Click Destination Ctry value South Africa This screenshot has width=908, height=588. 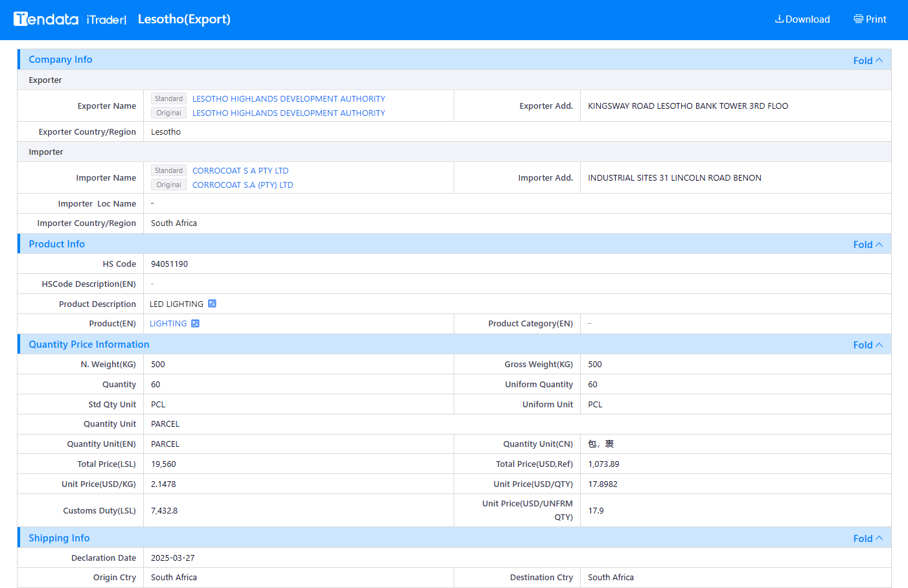611,577
